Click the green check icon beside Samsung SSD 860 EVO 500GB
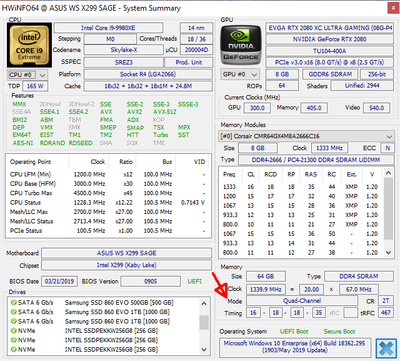Viewport: 400px width, 361px height. tap(13, 303)
